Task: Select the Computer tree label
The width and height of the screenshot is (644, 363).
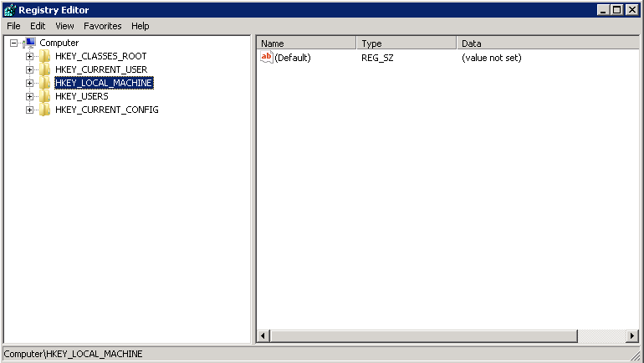Action: [59, 43]
